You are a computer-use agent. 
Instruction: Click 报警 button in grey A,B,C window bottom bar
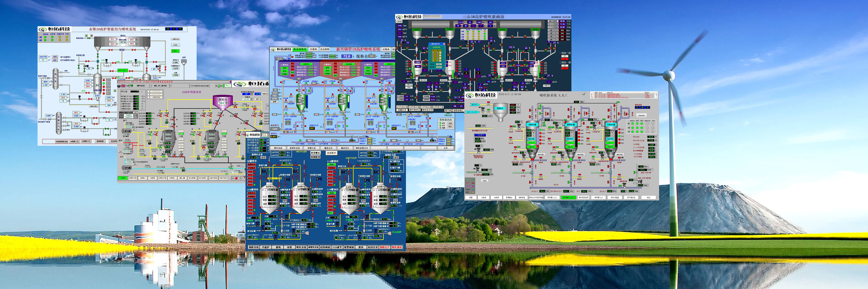[x=471, y=197]
